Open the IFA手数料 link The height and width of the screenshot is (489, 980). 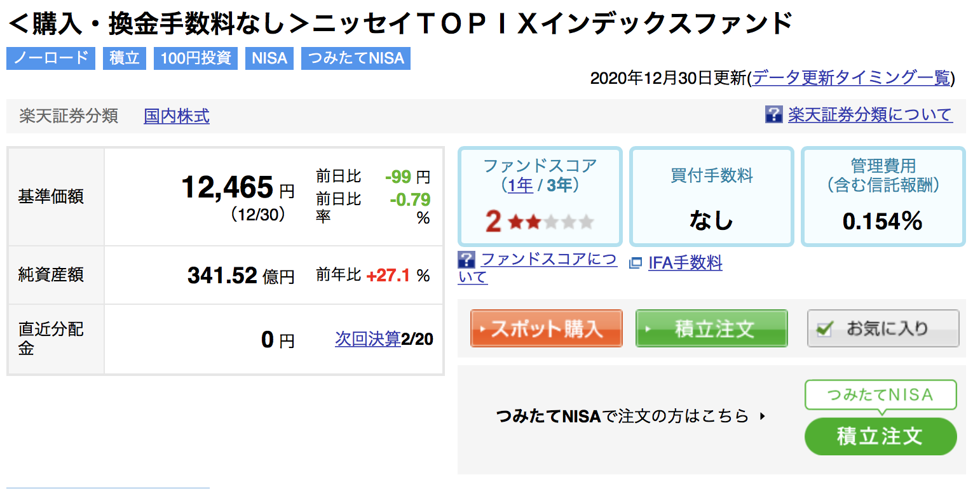tap(685, 263)
